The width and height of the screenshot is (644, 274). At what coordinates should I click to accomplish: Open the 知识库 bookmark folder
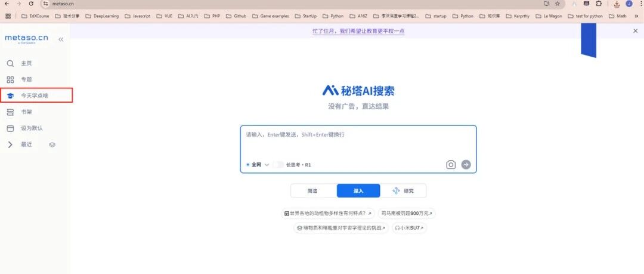pos(489,16)
